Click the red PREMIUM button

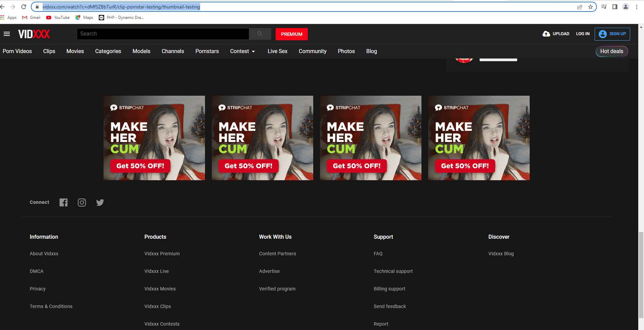click(292, 34)
